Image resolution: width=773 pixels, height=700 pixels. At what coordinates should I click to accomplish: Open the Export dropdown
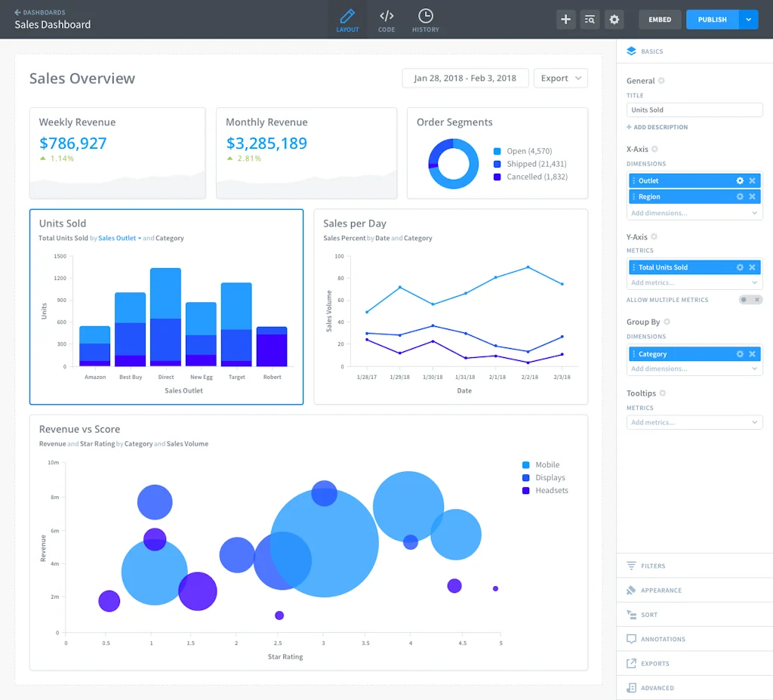click(x=560, y=79)
